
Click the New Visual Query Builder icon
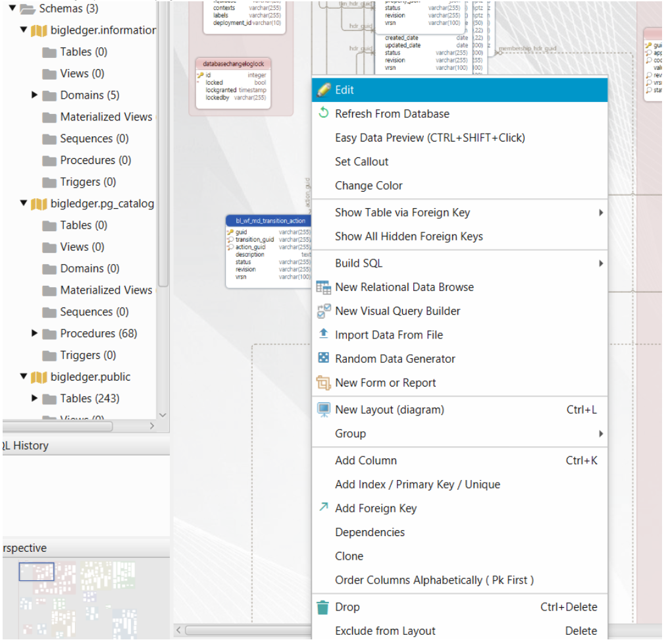[323, 311]
